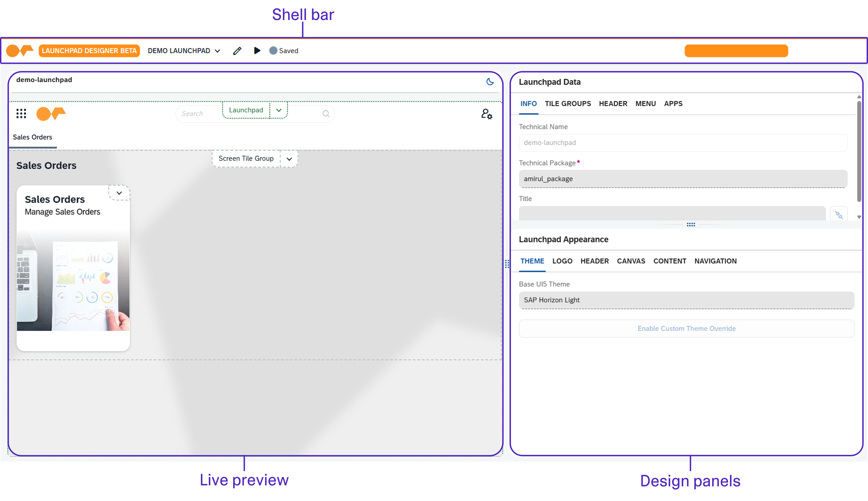This screenshot has height=501, width=868.
Task: Open Technical Package selector
Action: point(683,179)
